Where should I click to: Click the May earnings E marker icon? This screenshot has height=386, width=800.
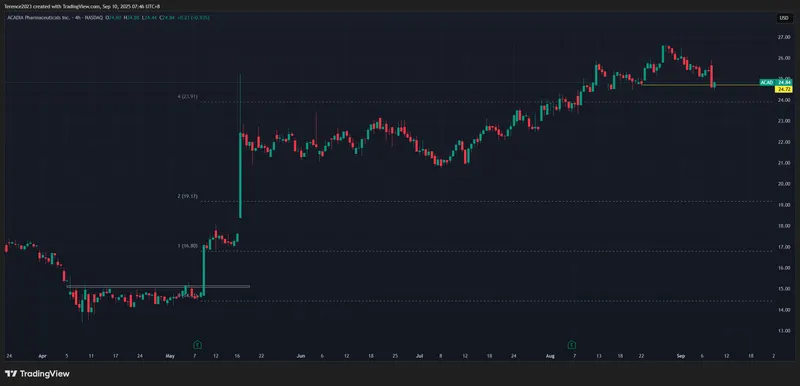(198, 344)
